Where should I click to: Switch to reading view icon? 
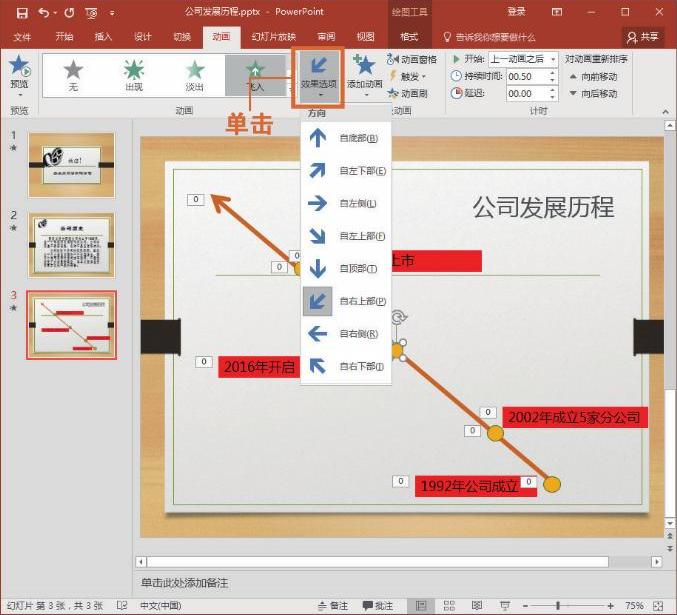click(x=477, y=606)
